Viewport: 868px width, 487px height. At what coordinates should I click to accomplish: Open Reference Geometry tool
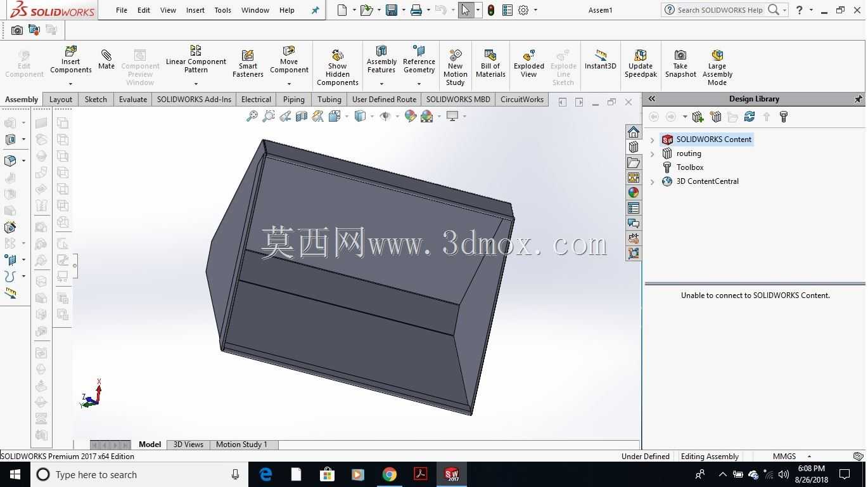point(419,60)
